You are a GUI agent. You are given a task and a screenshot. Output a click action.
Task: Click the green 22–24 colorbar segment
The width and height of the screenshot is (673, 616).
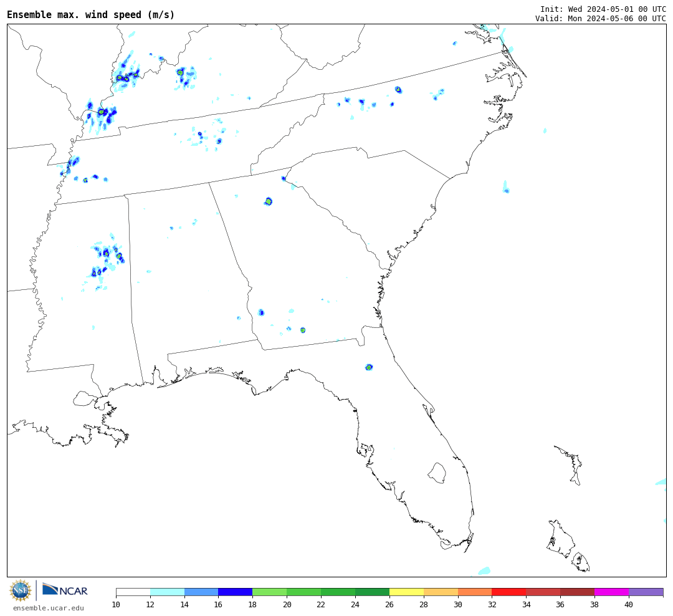coord(338,592)
